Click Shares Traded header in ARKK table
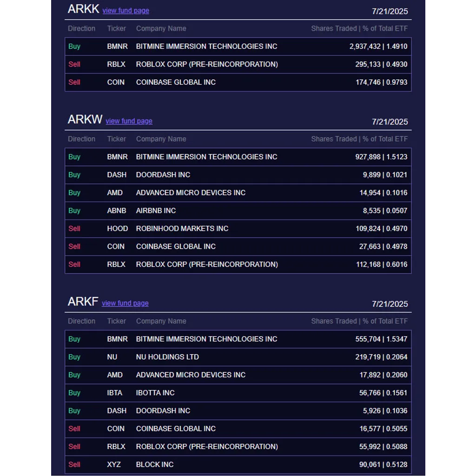 [x=334, y=28]
